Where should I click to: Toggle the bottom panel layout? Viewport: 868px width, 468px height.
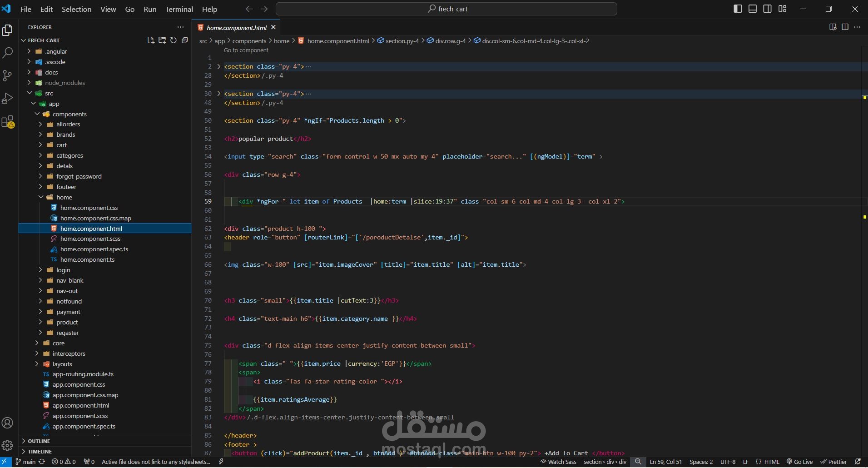pos(753,9)
